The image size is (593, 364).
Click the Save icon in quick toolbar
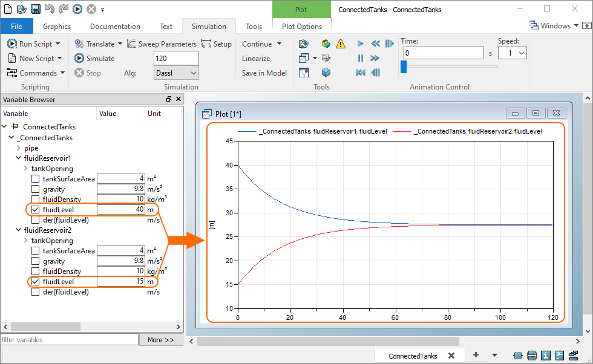tap(35, 9)
